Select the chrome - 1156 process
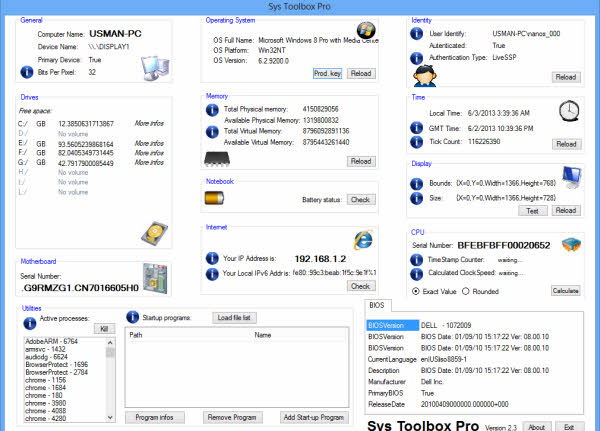This screenshot has width=600, height=431. point(46,380)
